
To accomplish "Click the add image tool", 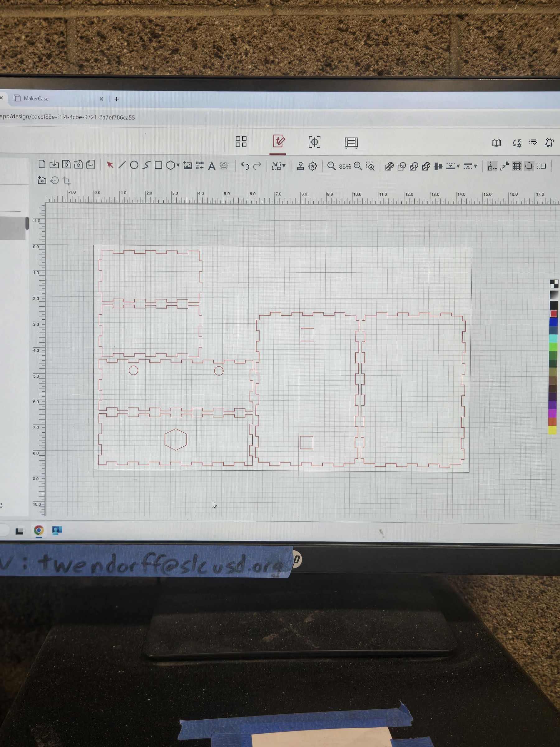I will [187, 166].
